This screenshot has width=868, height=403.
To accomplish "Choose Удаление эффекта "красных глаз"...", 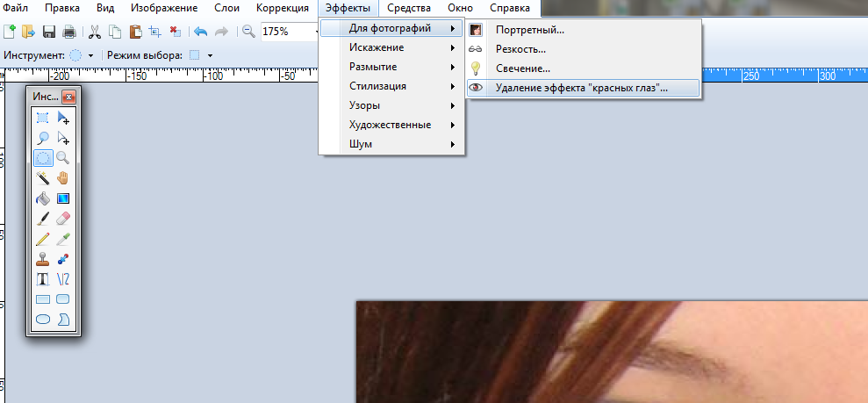I will tap(584, 88).
